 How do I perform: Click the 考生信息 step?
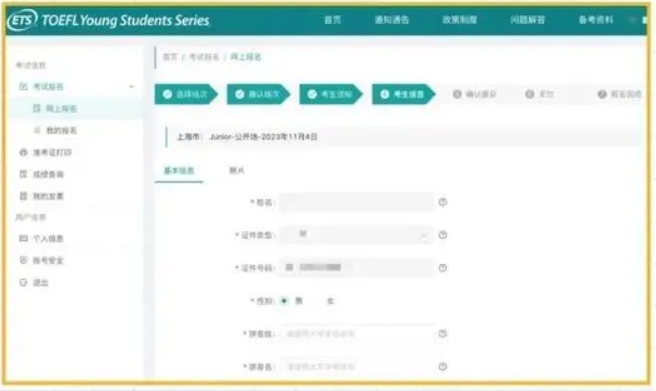[403, 94]
